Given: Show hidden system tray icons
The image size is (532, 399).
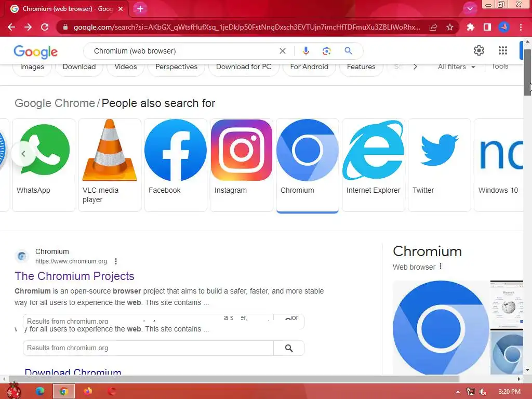Looking at the screenshot, I should [458, 392].
